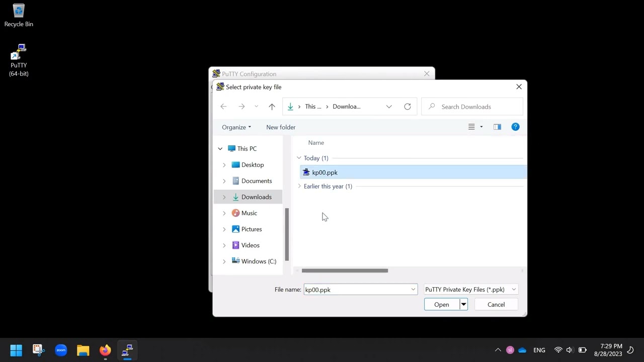Expand the Videos tree node
Viewport: 644px width, 362px height.
224,245
